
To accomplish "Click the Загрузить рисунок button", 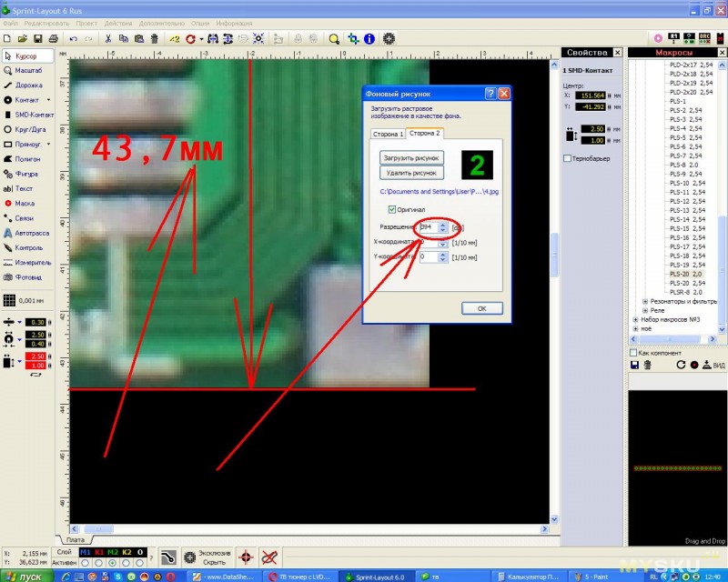I will pyautogui.click(x=411, y=158).
